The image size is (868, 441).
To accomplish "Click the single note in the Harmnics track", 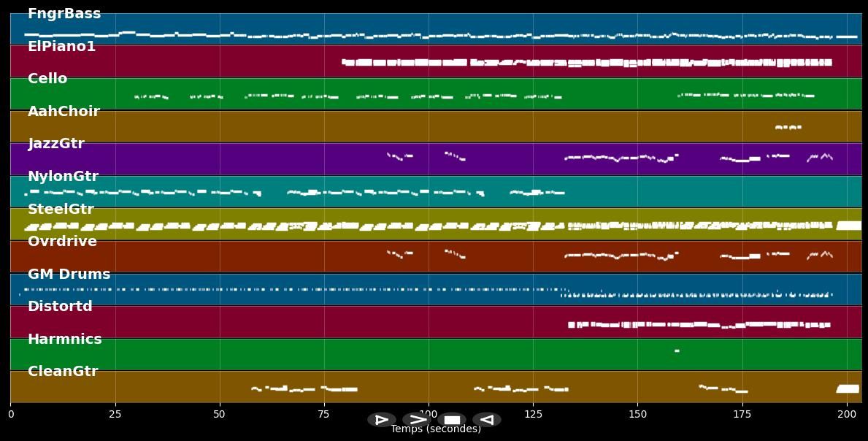I will [677, 351].
